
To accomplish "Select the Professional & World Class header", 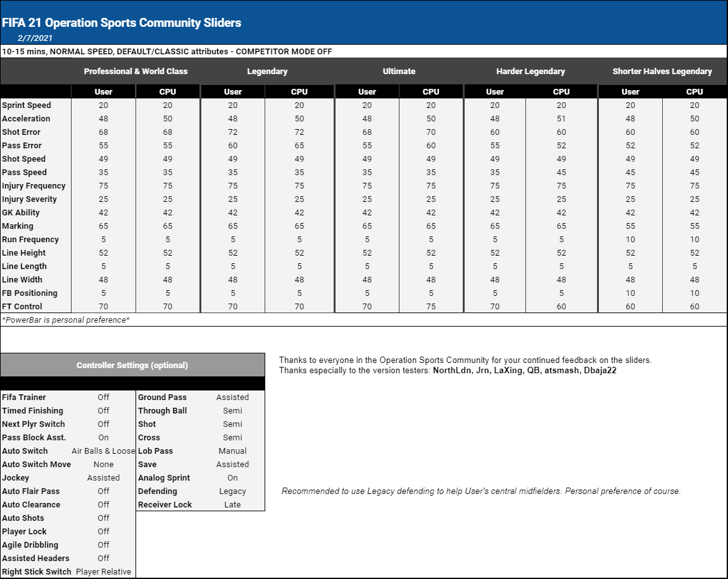I will pos(136,72).
